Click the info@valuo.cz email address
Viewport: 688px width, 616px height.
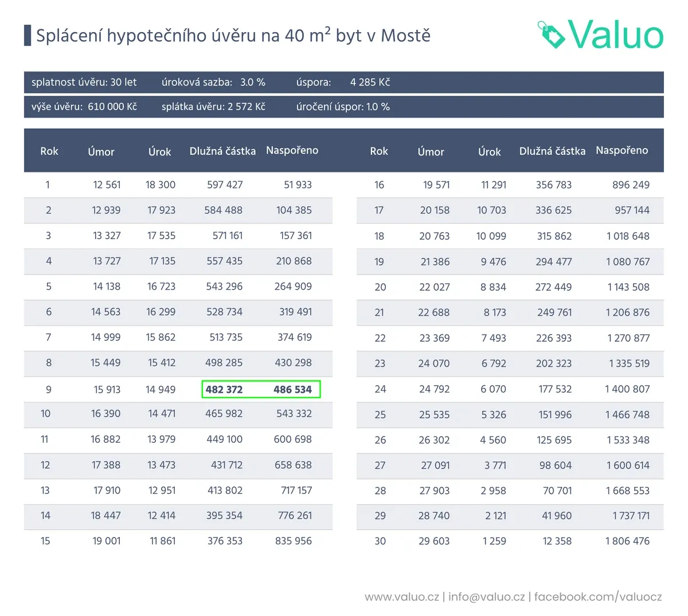point(486,596)
